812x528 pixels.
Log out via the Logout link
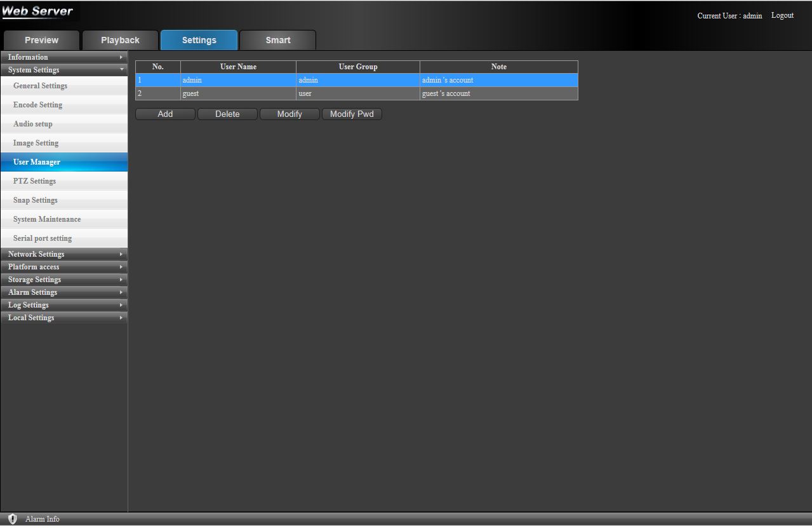[782, 15]
